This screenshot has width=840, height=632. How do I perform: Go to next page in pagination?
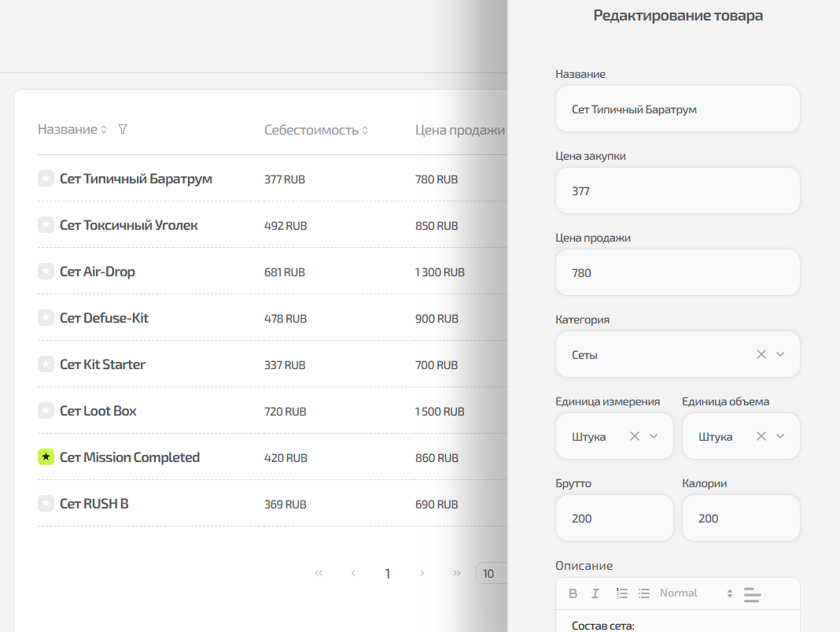point(422,573)
